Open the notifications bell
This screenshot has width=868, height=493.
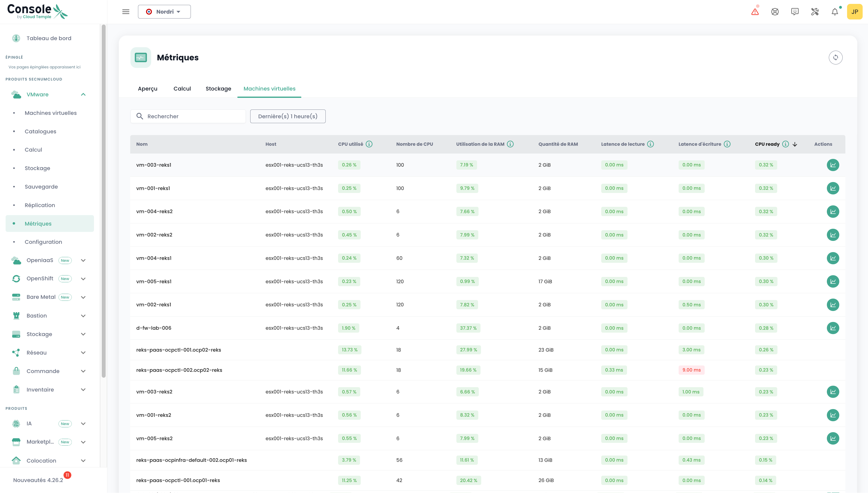[x=835, y=12]
